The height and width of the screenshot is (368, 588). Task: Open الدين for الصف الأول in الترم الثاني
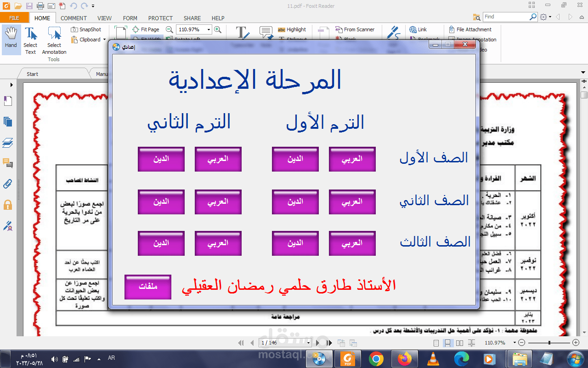[161, 159]
